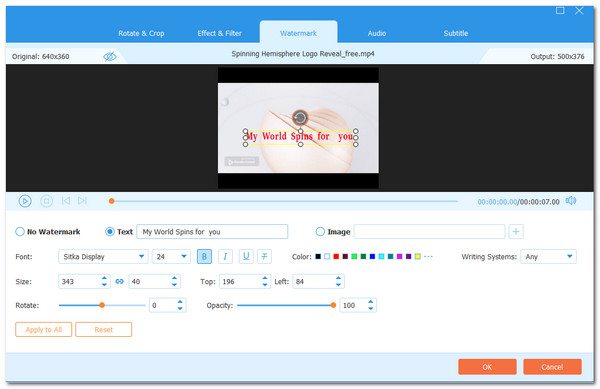Decrease the Opacity value

pyautogui.click(x=370, y=309)
